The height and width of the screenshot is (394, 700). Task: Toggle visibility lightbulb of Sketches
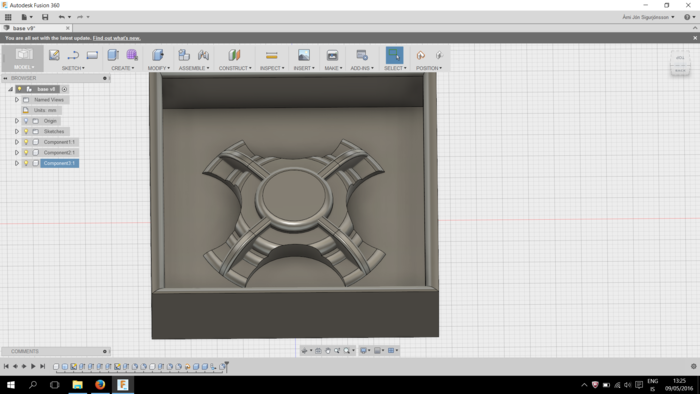(26, 132)
